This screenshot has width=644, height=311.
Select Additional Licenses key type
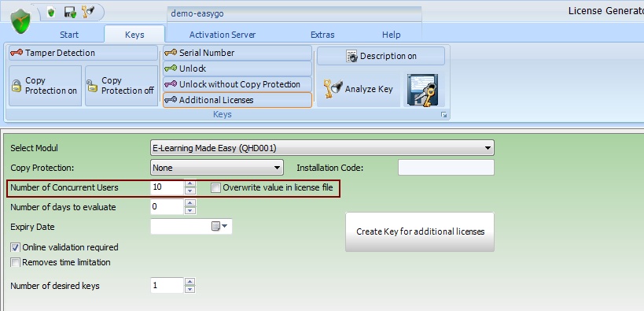(237, 100)
